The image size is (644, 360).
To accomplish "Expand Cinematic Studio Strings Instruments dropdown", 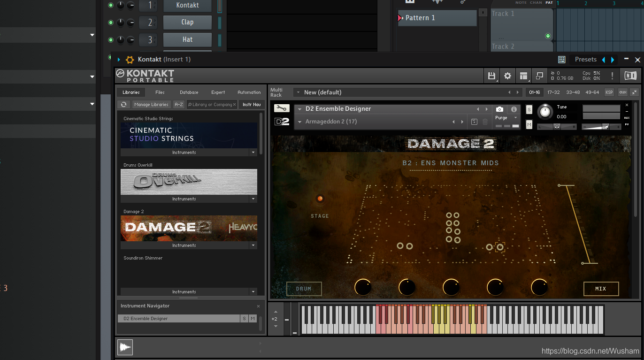I will point(253,153).
